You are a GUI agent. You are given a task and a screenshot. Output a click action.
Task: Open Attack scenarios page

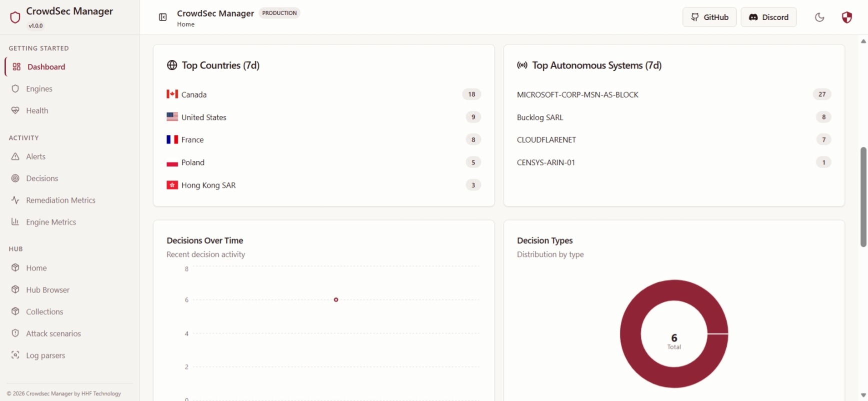point(54,333)
